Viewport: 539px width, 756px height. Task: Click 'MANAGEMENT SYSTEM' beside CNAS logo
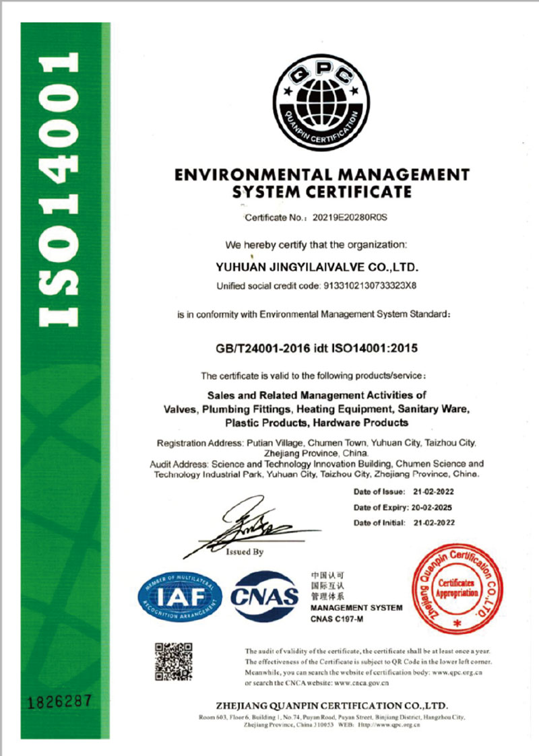coord(356,608)
